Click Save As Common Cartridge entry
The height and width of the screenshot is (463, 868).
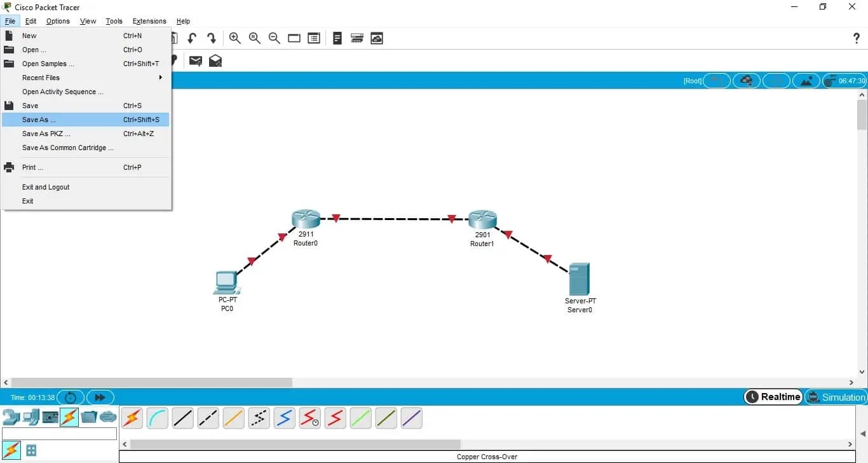click(x=85, y=148)
